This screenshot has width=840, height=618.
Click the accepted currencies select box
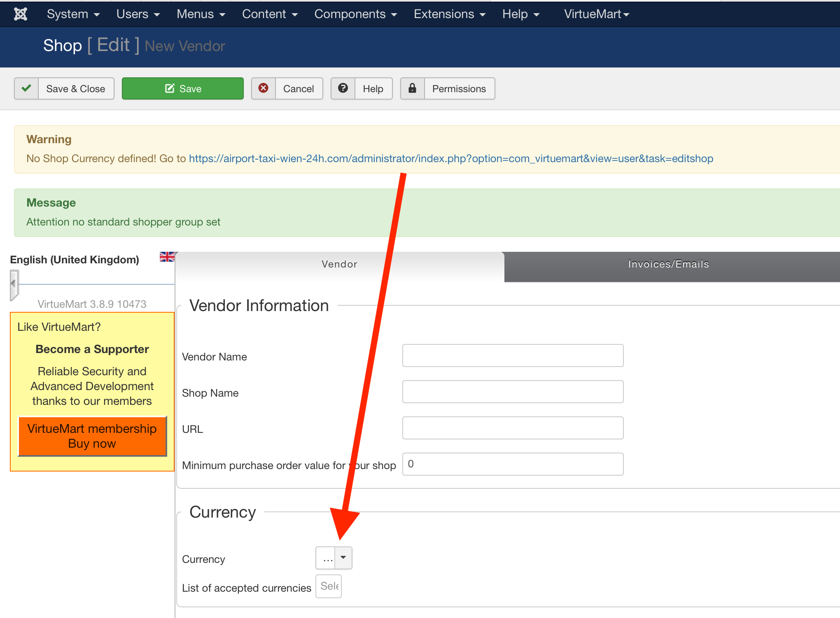click(x=329, y=586)
